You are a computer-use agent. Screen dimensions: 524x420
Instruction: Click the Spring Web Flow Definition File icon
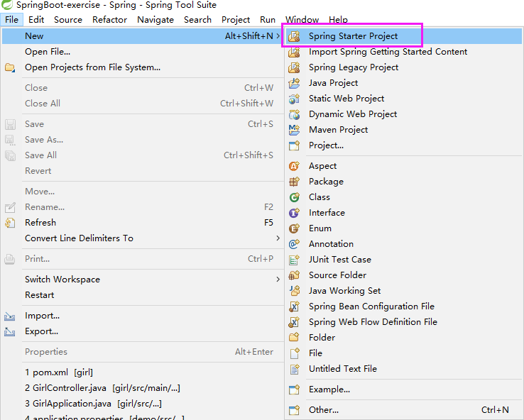pos(294,322)
